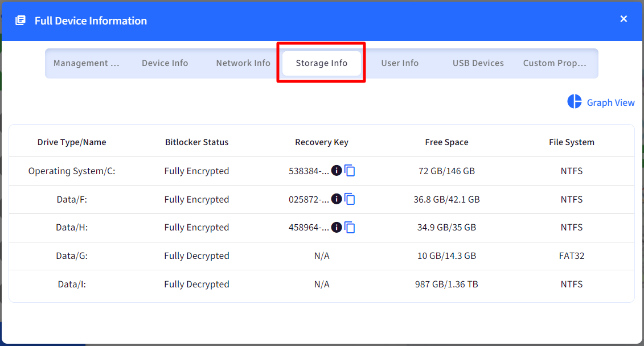Select the Storage Info tab
Image resolution: width=644 pixels, height=346 pixels.
tap(322, 63)
